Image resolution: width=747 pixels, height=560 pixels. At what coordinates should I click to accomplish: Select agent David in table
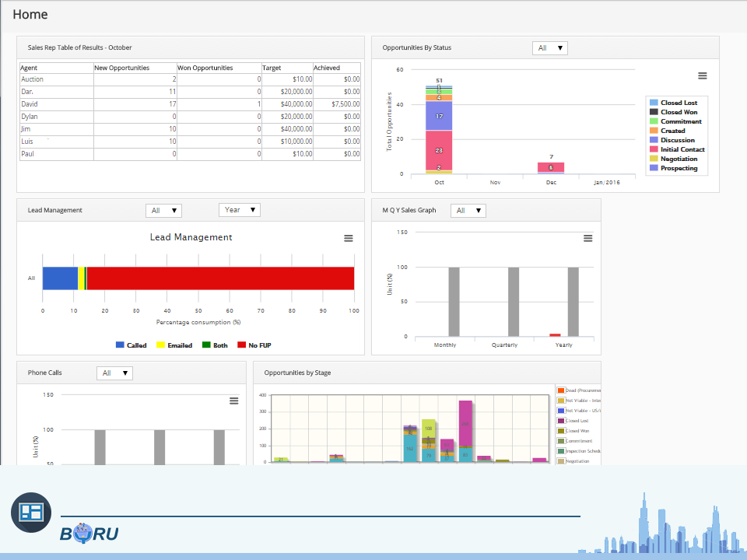pos(29,103)
